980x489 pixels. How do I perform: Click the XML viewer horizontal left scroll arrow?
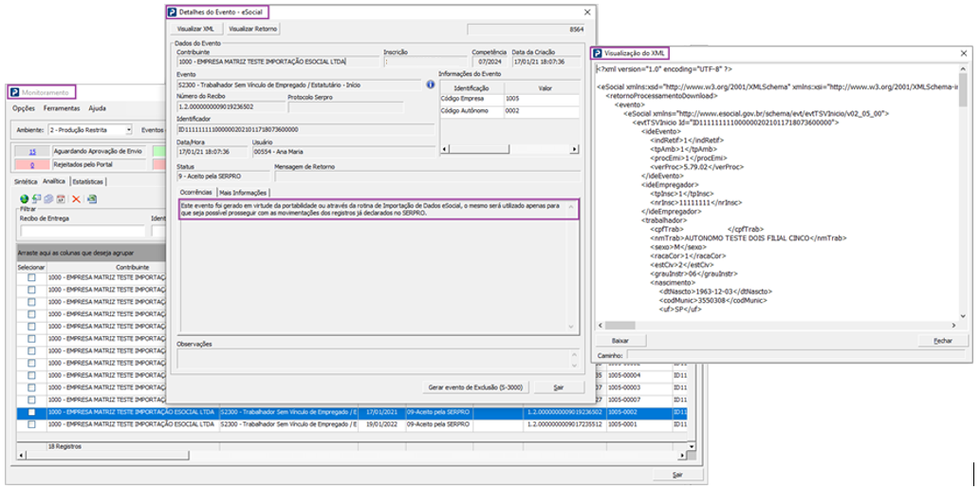600,326
